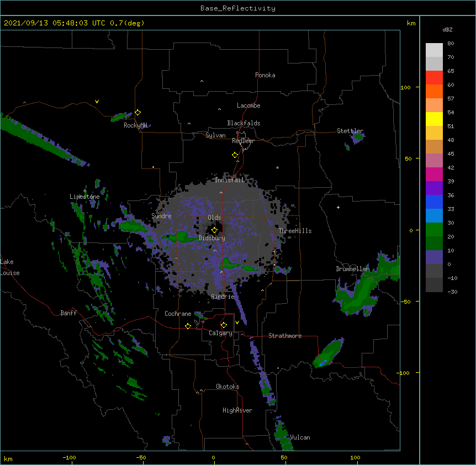Click the Banff town label

click(x=68, y=313)
